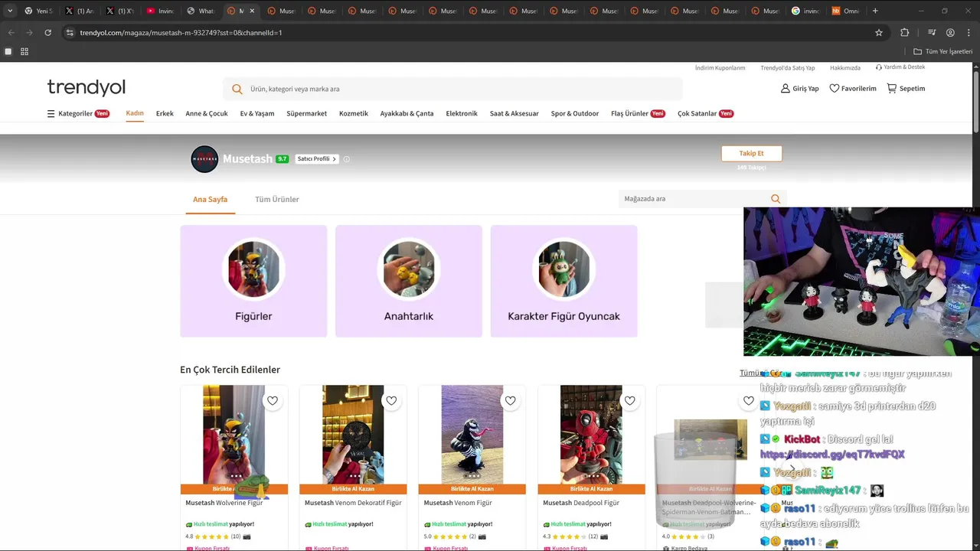Open Giriş Yap account login
This screenshot has width=980, height=551.
coord(799,89)
